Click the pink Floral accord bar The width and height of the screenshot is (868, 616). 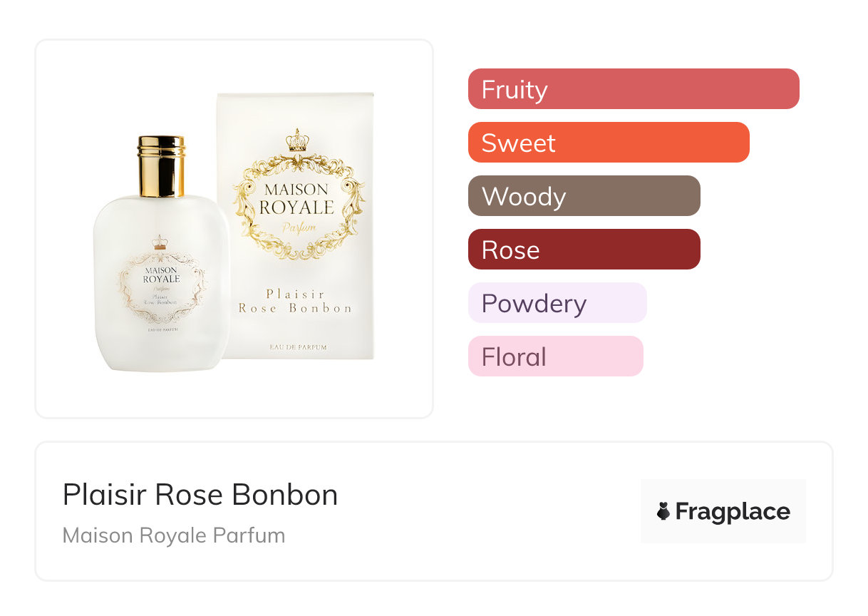point(555,356)
